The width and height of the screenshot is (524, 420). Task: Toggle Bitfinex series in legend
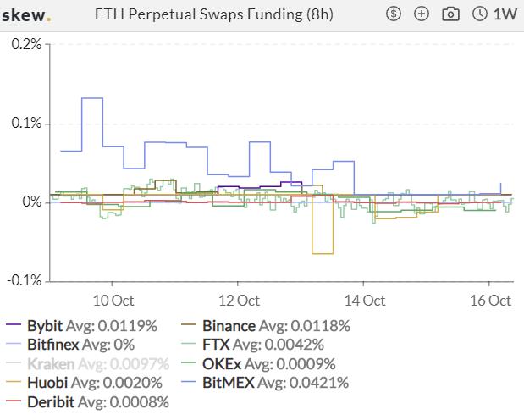point(70,345)
